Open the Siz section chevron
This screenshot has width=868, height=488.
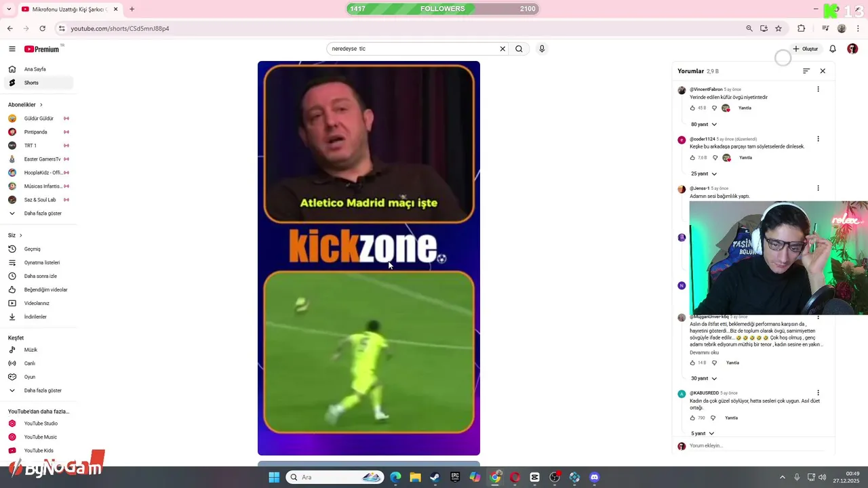click(20, 235)
